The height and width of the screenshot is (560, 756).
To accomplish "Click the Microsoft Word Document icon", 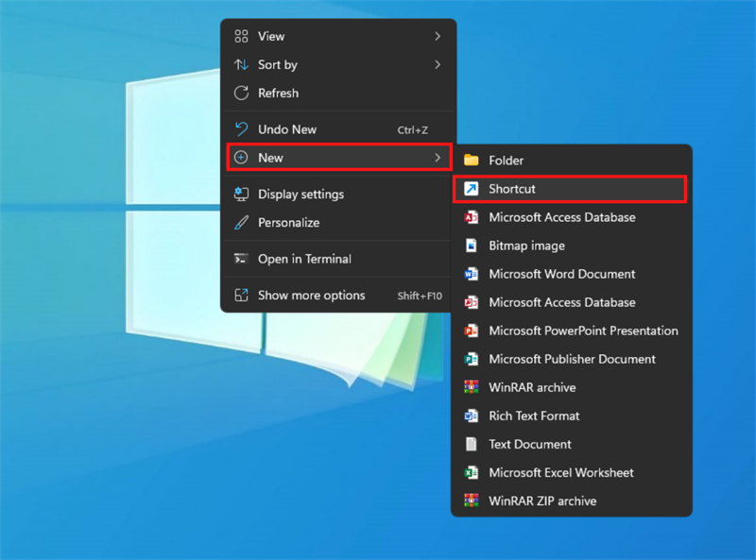I will coord(471,274).
